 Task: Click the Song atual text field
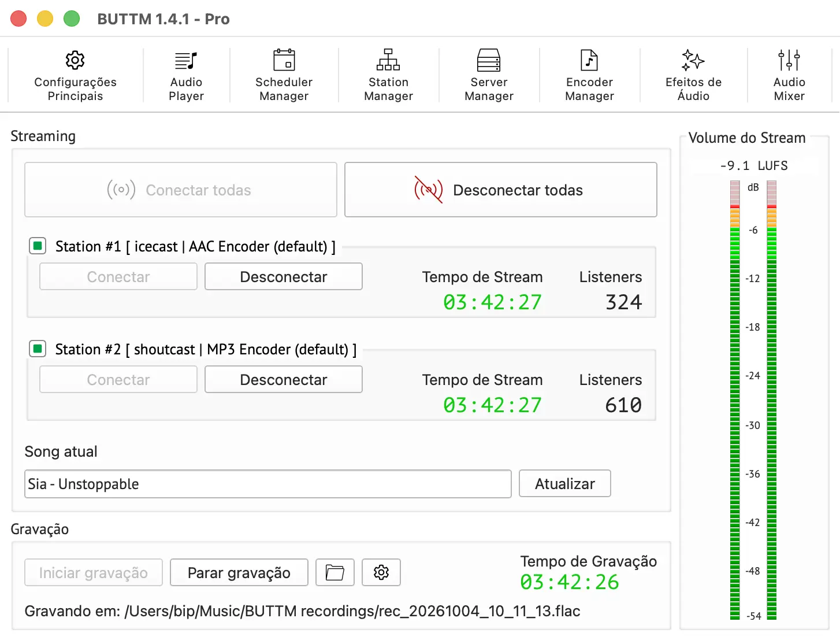[x=268, y=484]
